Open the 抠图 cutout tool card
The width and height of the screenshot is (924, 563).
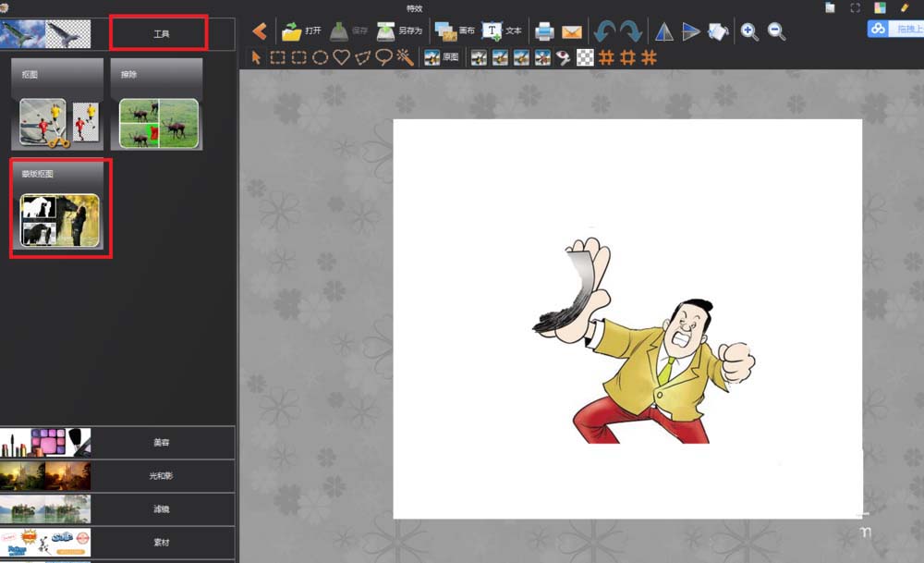(57, 104)
